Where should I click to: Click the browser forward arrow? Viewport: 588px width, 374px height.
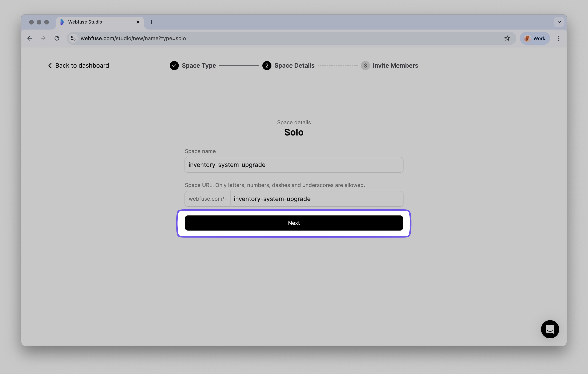(x=43, y=38)
